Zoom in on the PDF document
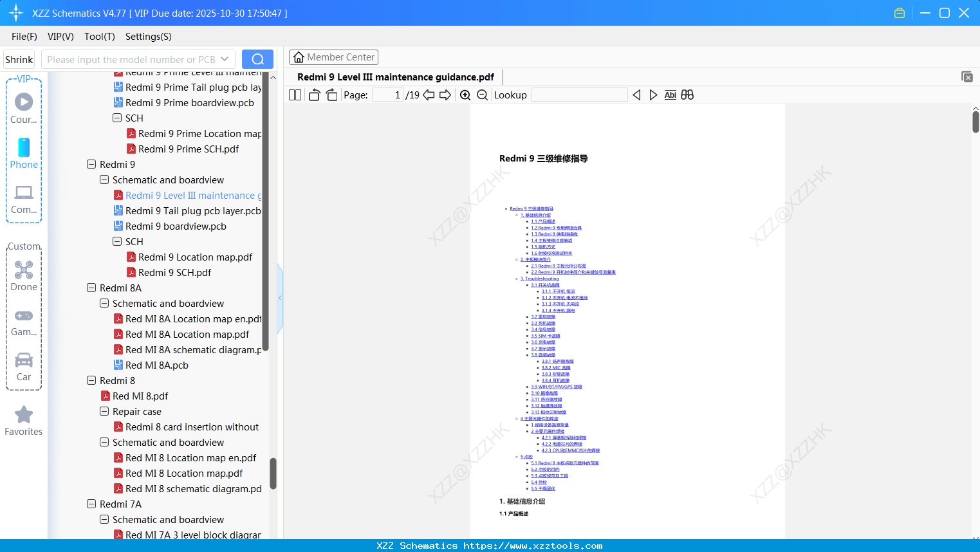 tap(465, 95)
